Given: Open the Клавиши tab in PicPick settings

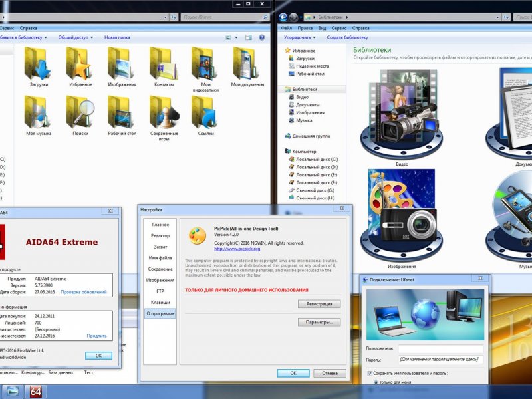Looking at the screenshot, I should pos(160,302).
